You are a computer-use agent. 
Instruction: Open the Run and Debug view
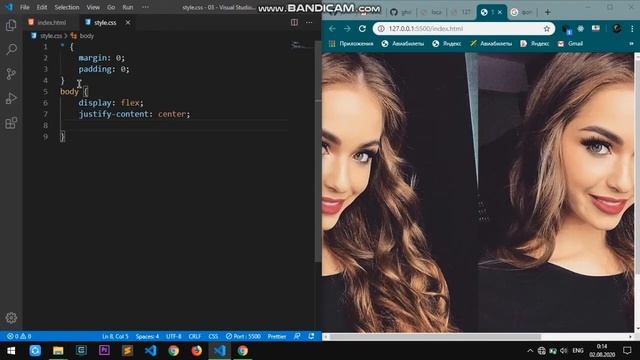pos(11,98)
